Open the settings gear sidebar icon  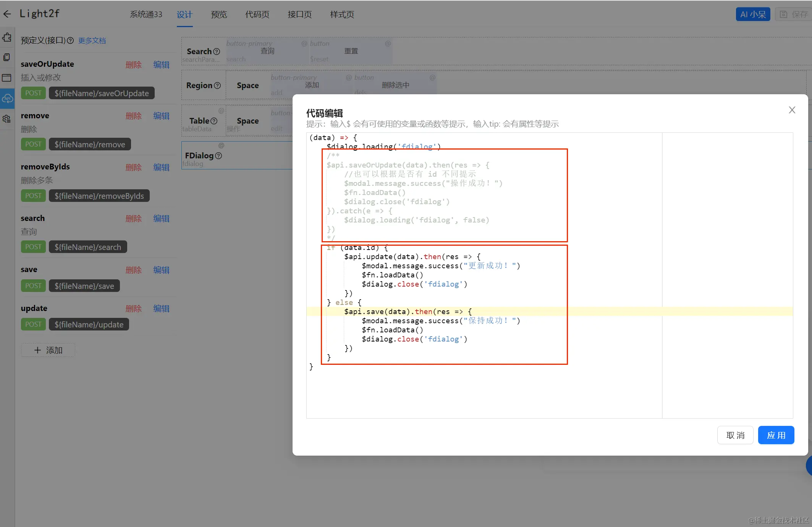pyautogui.click(x=7, y=119)
